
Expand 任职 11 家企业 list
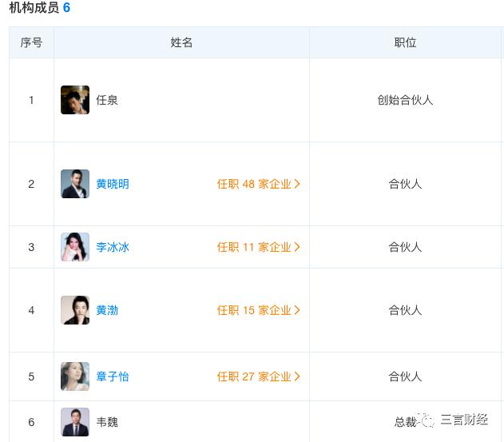(x=259, y=247)
